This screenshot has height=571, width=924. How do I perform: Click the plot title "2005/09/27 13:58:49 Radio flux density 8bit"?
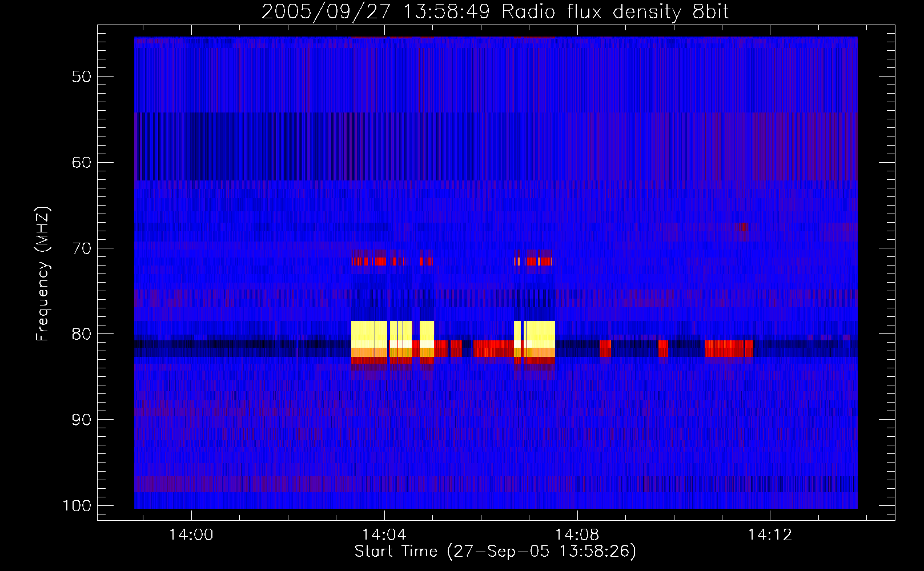(495, 12)
